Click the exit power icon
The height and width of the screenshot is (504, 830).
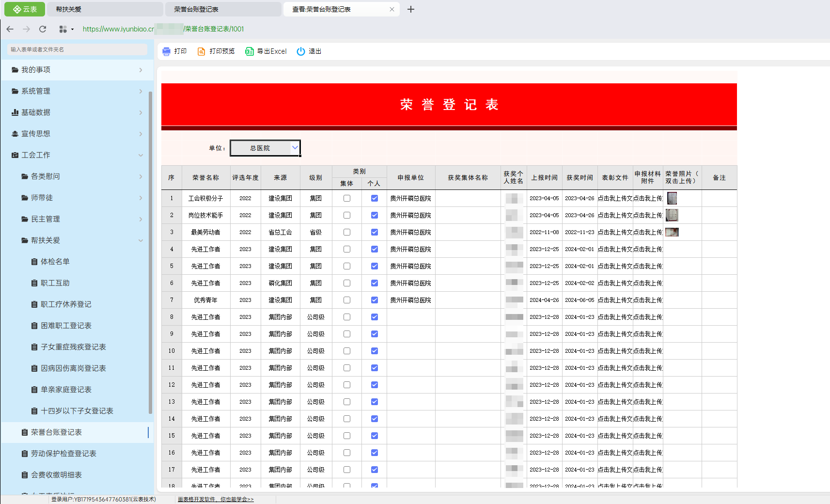pos(301,51)
